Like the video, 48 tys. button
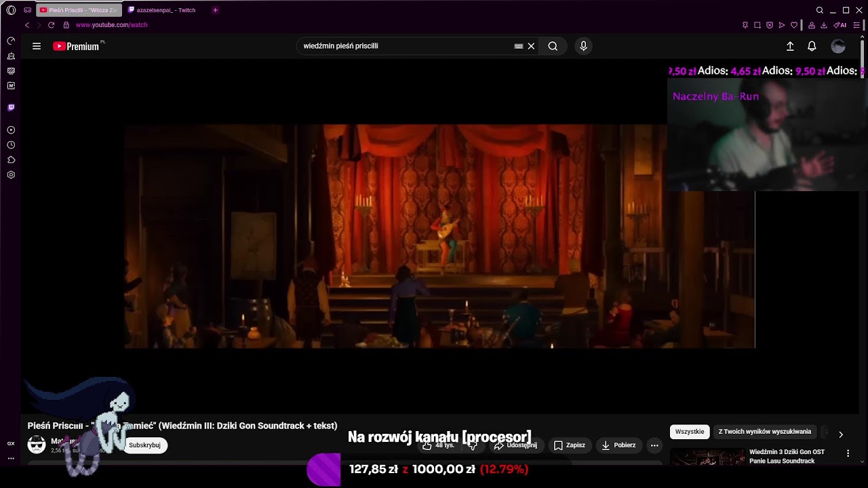Image resolution: width=868 pixels, height=488 pixels. coord(438,445)
